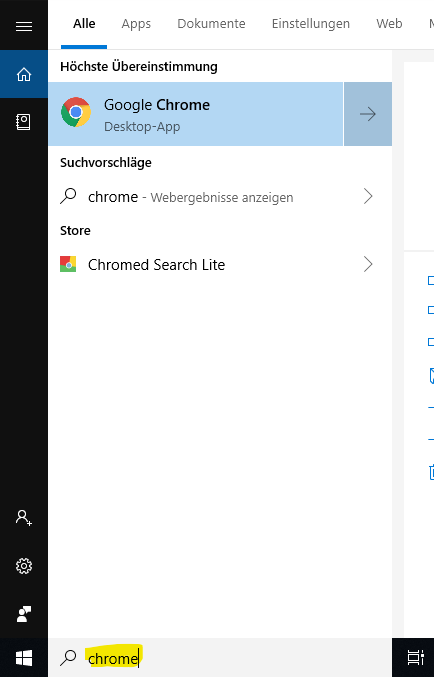Screen dimensions: 434x677
Task: Expand Google Chrome details with arrow
Action: pyautogui.click(x=368, y=114)
